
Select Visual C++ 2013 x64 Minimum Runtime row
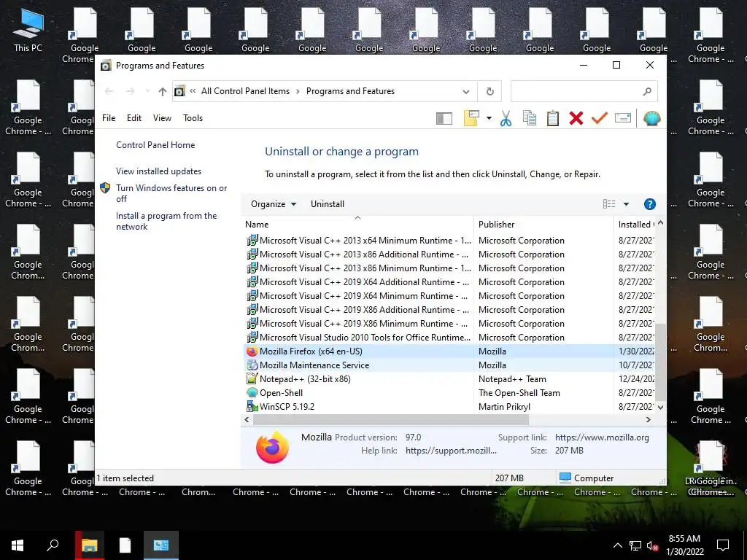(449, 241)
